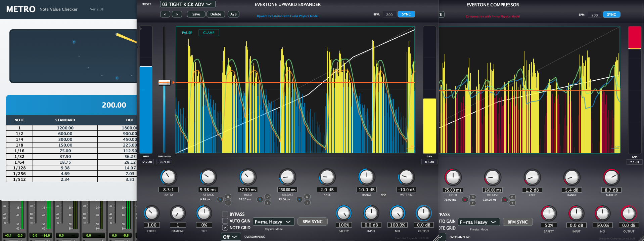Image resolution: width=644 pixels, height=241 pixels.
Task: Toggle the A/B comparison button
Action: tap(233, 14)
